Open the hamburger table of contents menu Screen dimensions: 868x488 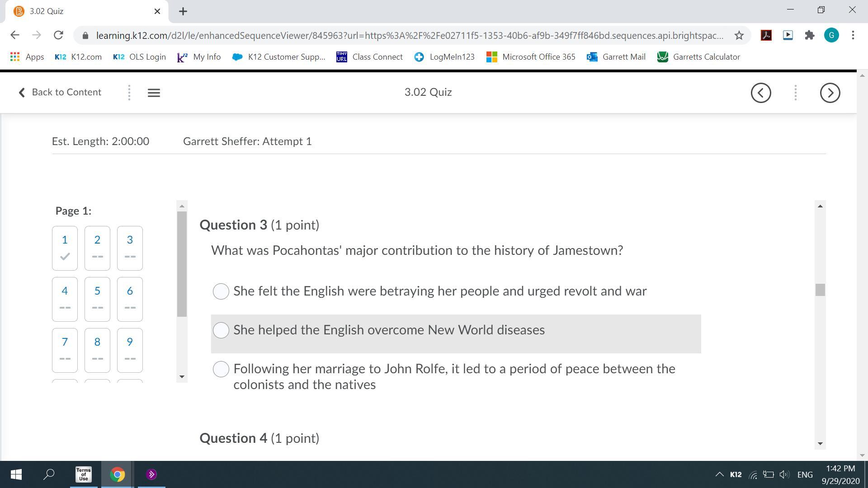click(x=154, y=93)
